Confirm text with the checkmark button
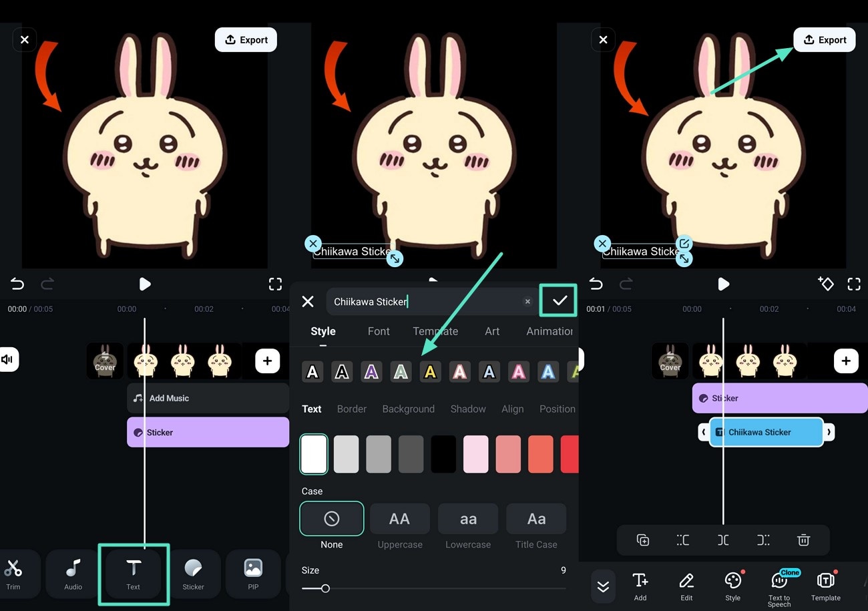Viewport: 868px width, 611px height. click(560, 301)
